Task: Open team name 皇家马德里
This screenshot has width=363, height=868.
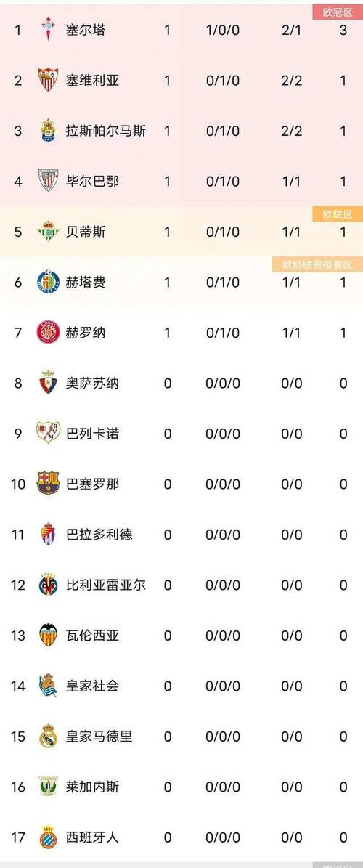Action: tap(99, 737)
